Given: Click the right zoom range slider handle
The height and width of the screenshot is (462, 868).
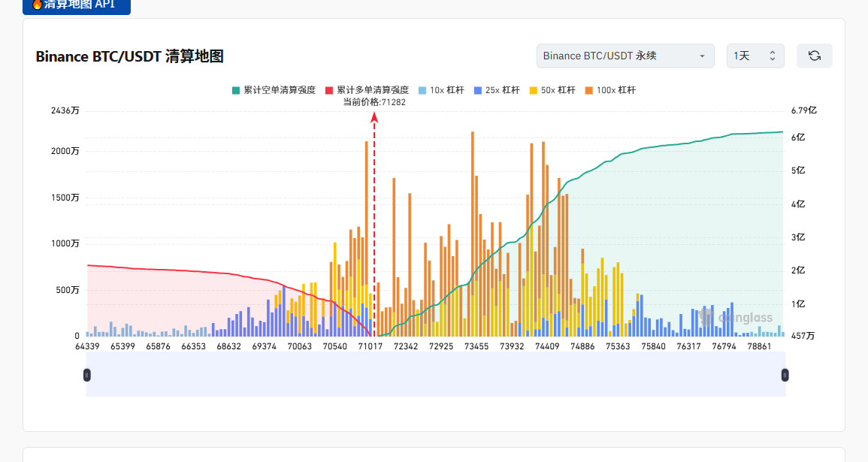Looking at the screenshot, I should point(785,375).
